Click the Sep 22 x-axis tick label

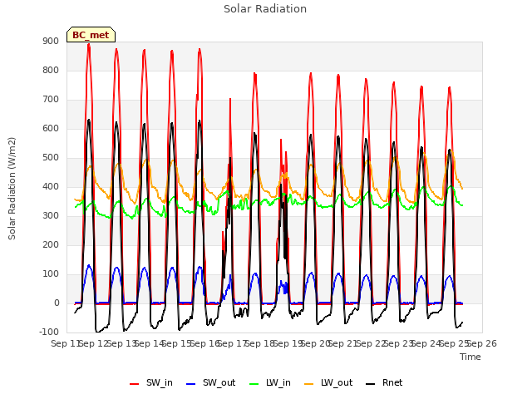[372, 344]
